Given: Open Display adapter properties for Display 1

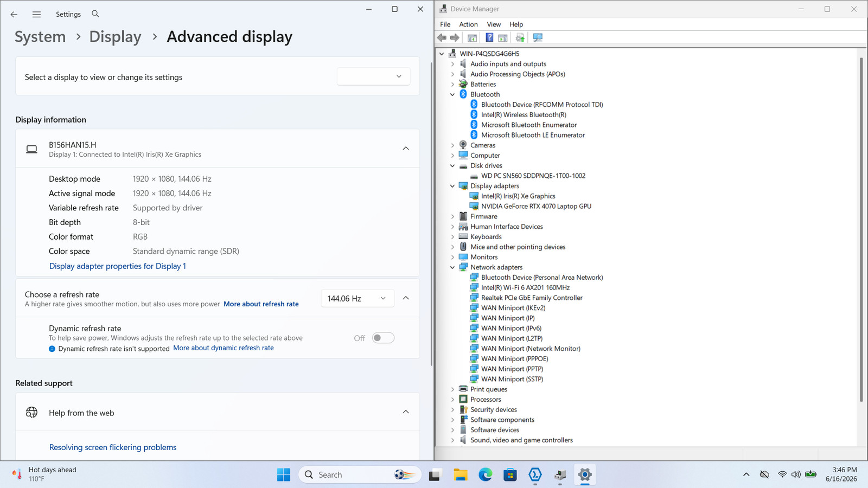Looking at the screenshot, I should point(118,266).
